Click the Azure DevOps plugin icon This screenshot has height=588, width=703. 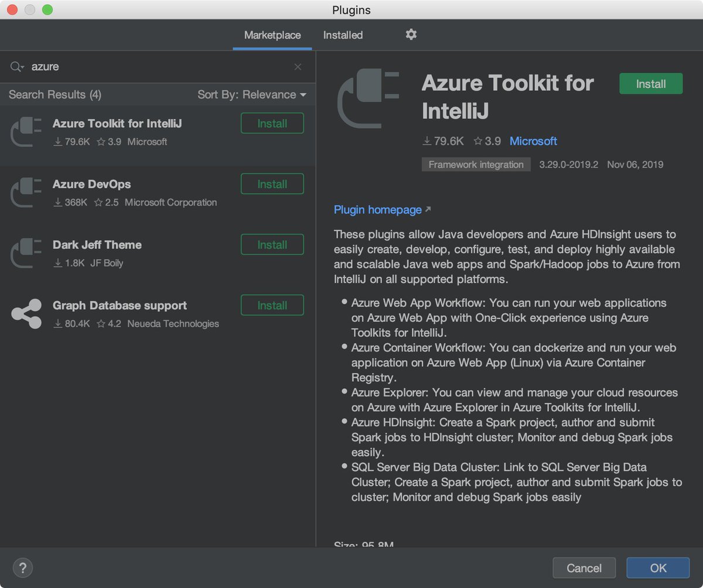[27, 193]
